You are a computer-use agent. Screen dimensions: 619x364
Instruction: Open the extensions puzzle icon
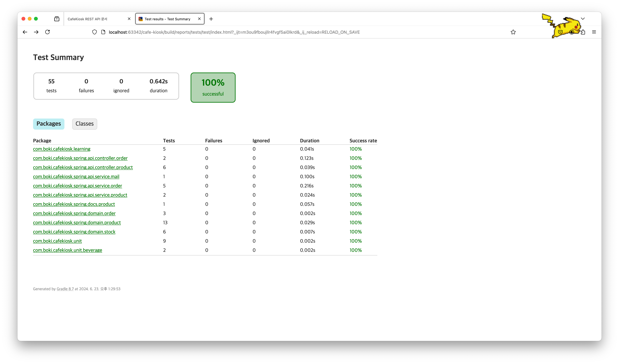(x=583, y=32)
